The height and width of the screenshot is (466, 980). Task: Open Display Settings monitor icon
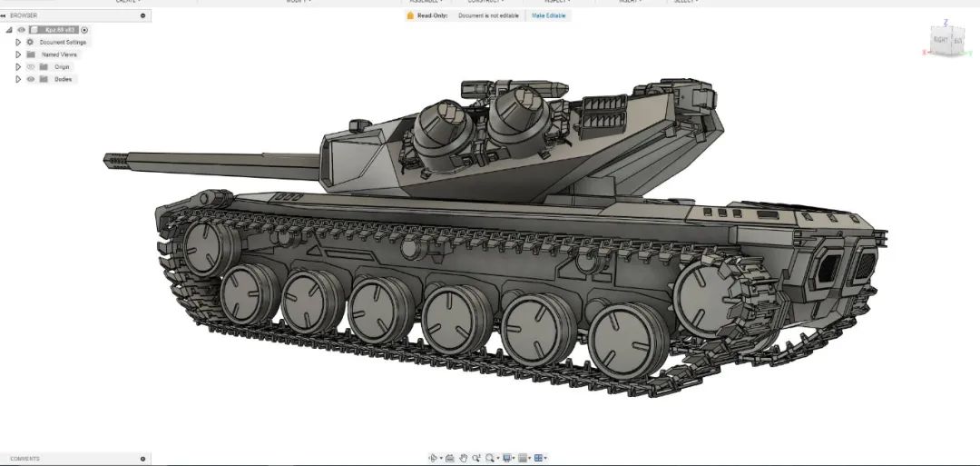pos(507,459)
